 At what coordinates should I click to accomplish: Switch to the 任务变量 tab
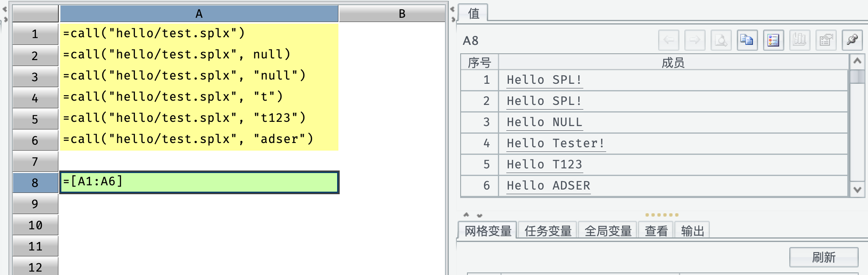tap(548, 231)
